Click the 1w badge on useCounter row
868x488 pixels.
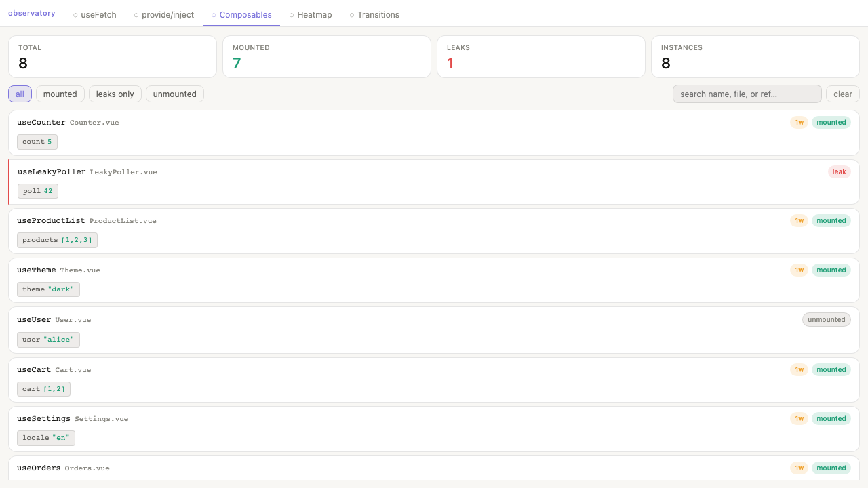pyautogui.click(x=800, y=122)
